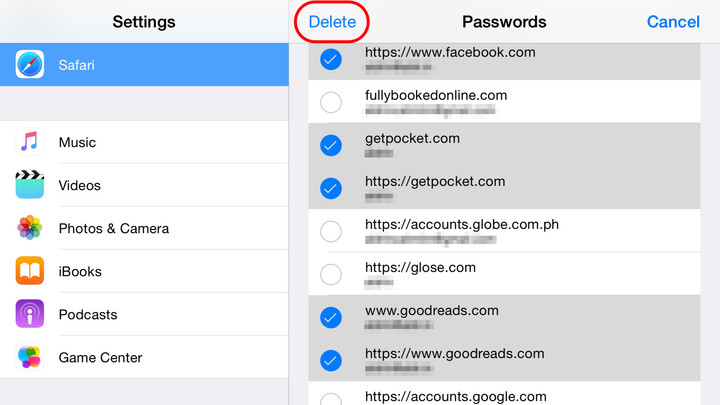Delete the selected passwords
Image resolution: width=720 pixels, height=405 pixels.
(332, 22)
